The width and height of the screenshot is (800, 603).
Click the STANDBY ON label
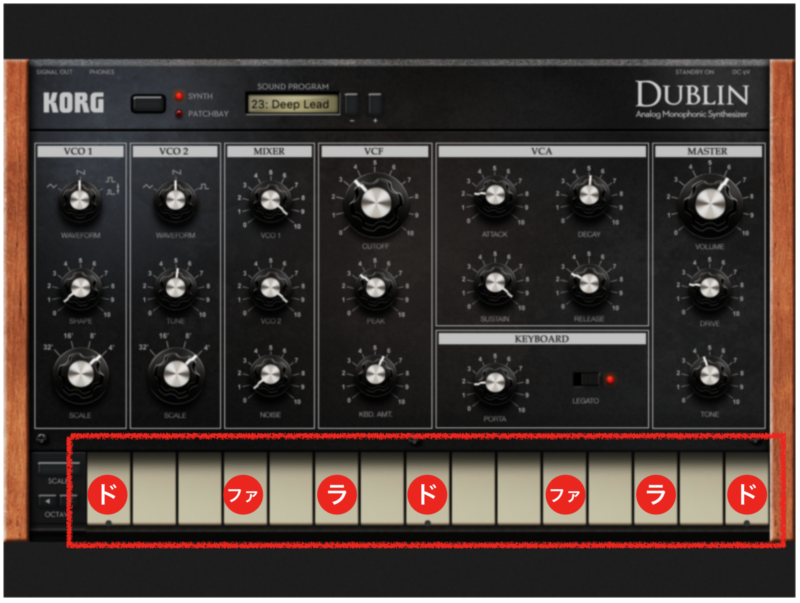click(x=694, y=72)
